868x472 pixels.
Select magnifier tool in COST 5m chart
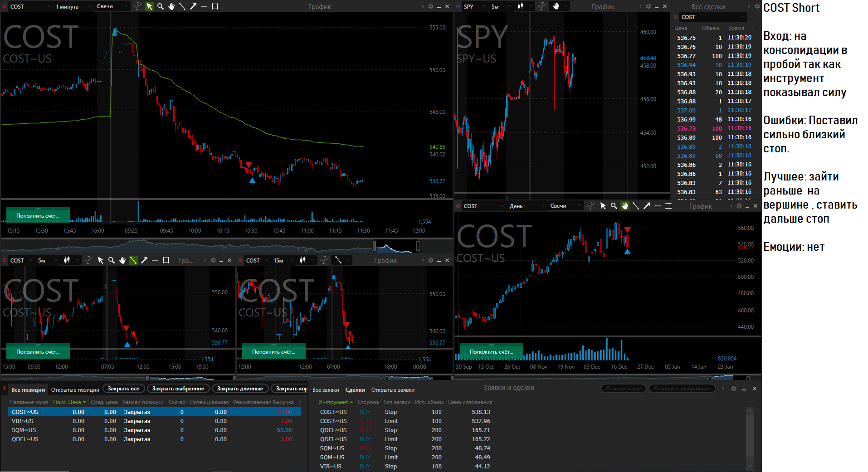(112, 260)
